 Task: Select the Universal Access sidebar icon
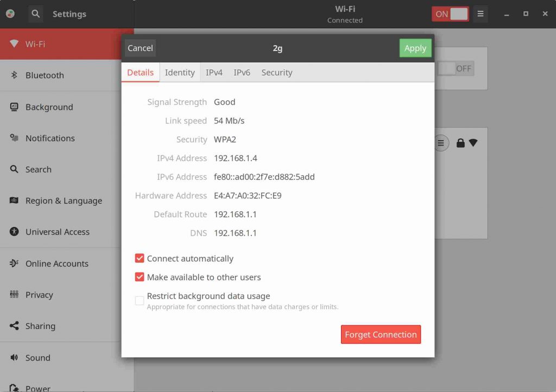coord(14,232)
